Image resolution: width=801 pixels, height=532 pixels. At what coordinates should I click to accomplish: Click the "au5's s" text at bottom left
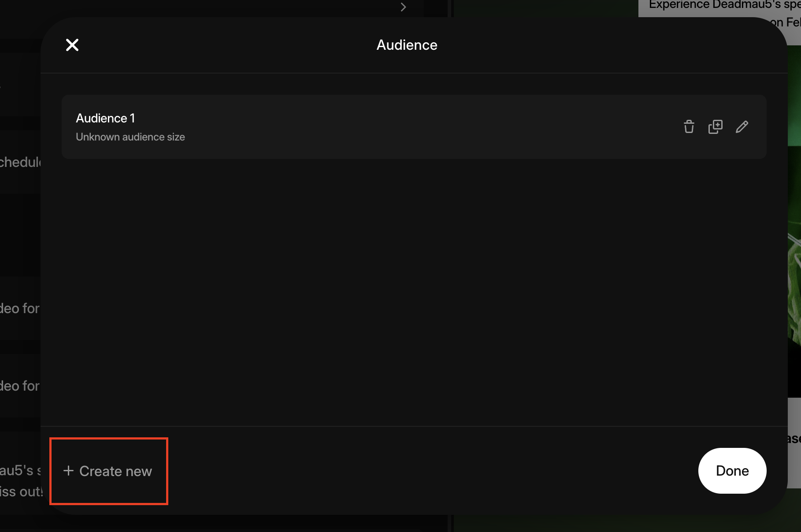coord(20,470)
